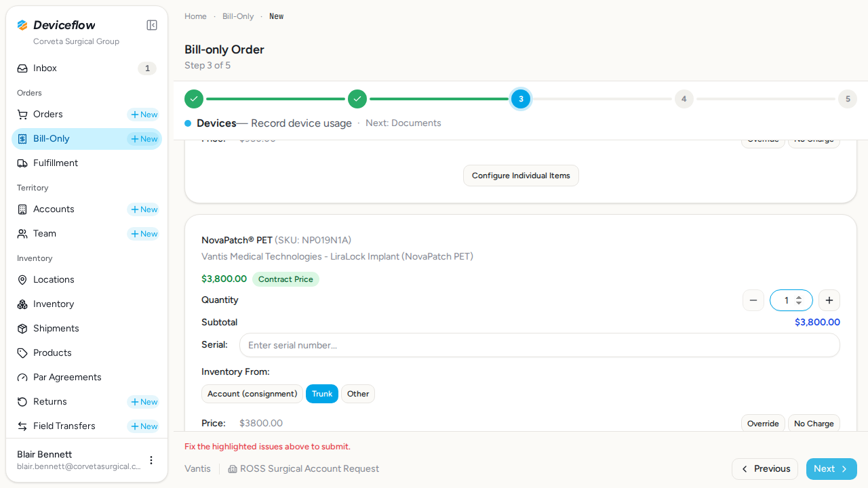868x488 pixels.
Task: Select Trunk inventory source
Action: pyautogui.click(x=322, y=394)
